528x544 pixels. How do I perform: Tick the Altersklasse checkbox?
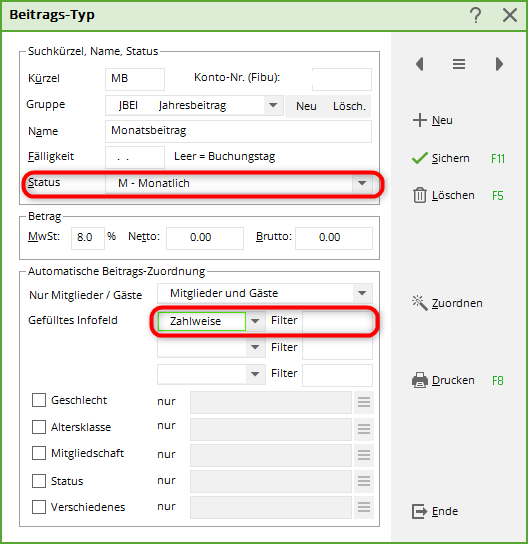point(39,427)
